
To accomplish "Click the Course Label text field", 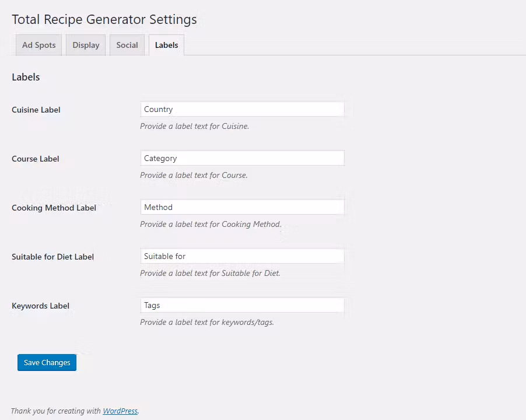I will (242, 158).
